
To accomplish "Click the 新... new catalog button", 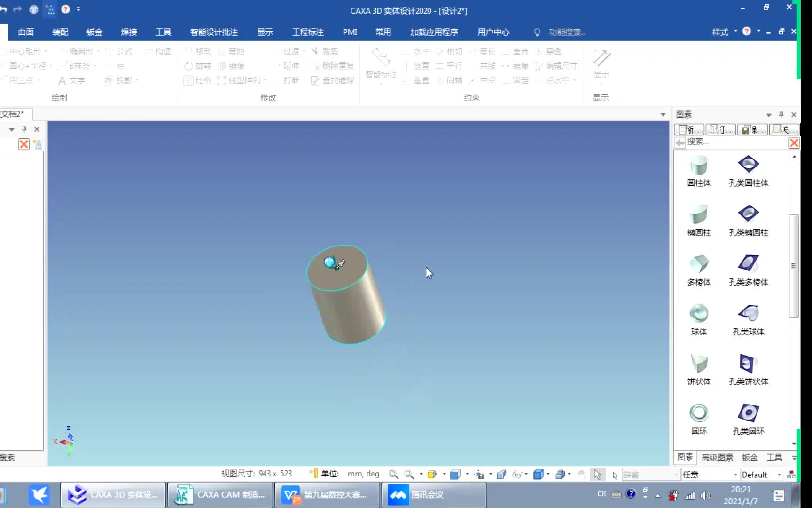I will tap(689, 129).
